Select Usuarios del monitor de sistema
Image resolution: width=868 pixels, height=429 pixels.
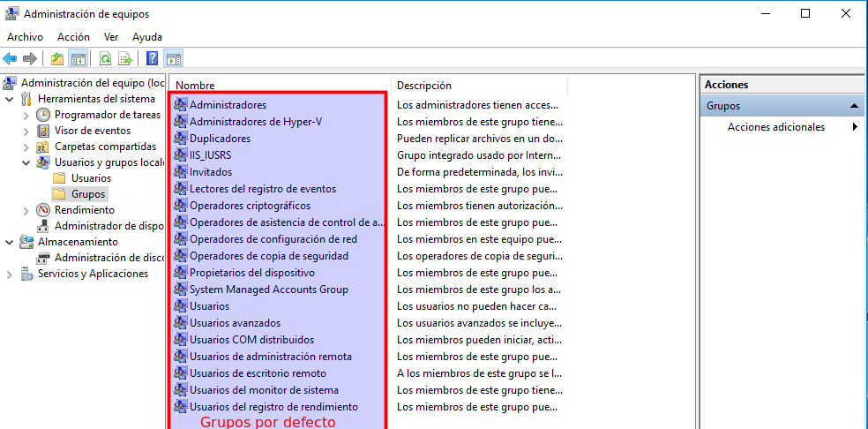264,389
